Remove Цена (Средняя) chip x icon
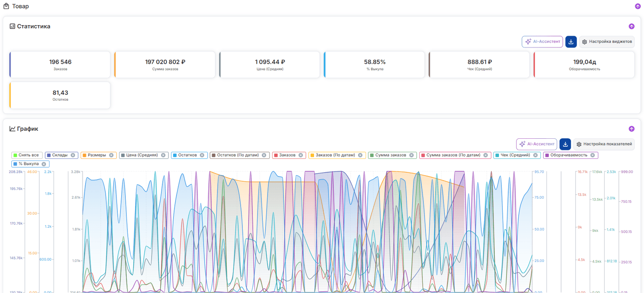 [164, 155]
